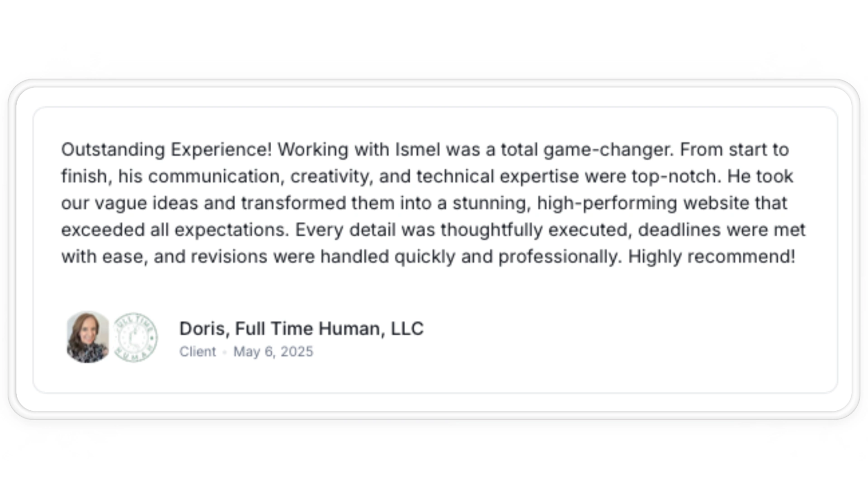Open the Full Time Human circular logo
Screen dimensions: 868x488
click(x=135, y=337)
